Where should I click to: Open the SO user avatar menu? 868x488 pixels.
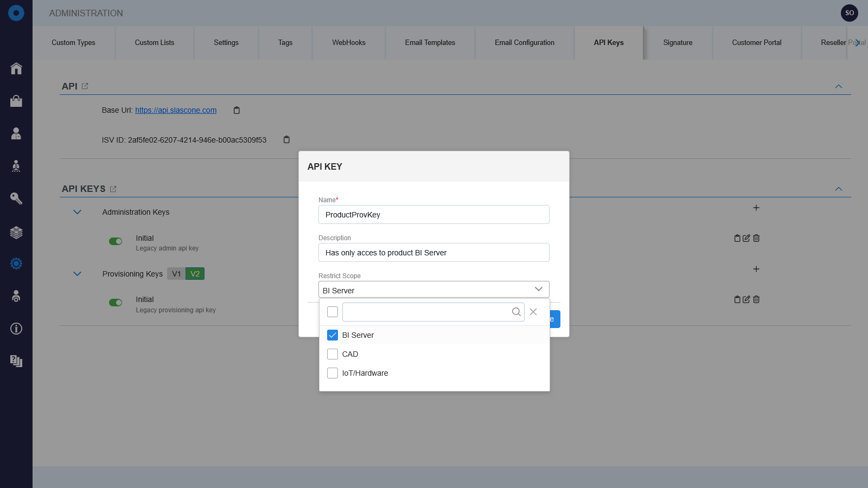(850, 13)
